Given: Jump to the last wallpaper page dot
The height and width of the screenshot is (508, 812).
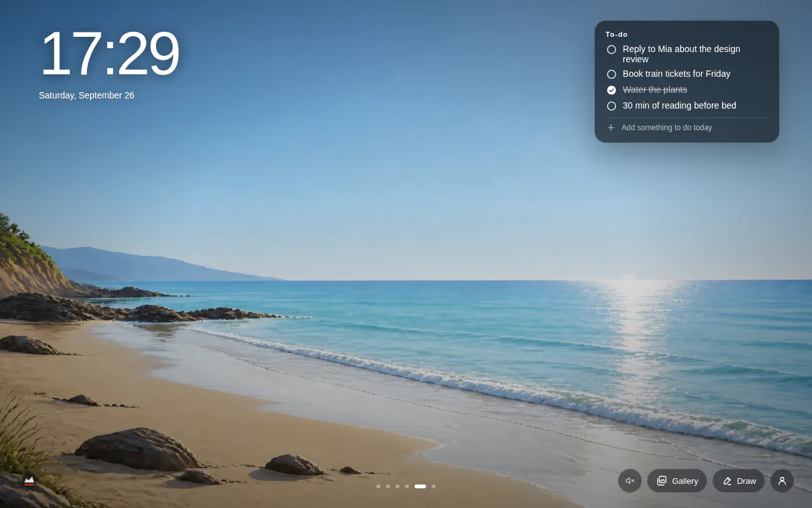Looking at the screenshot, I should 433,486.
